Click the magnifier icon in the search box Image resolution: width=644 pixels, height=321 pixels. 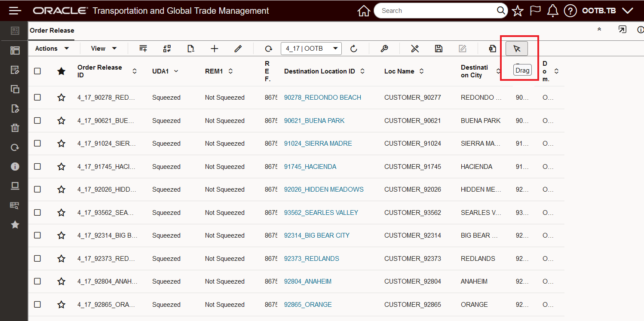501,11
